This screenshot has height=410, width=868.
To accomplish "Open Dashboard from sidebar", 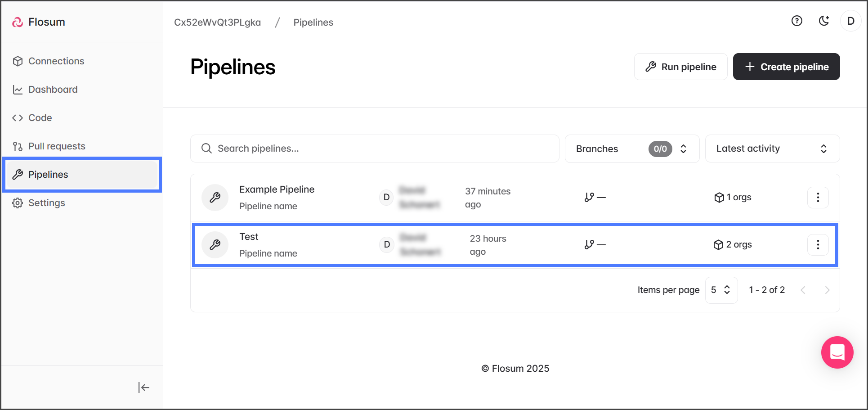I will [53, 90].
